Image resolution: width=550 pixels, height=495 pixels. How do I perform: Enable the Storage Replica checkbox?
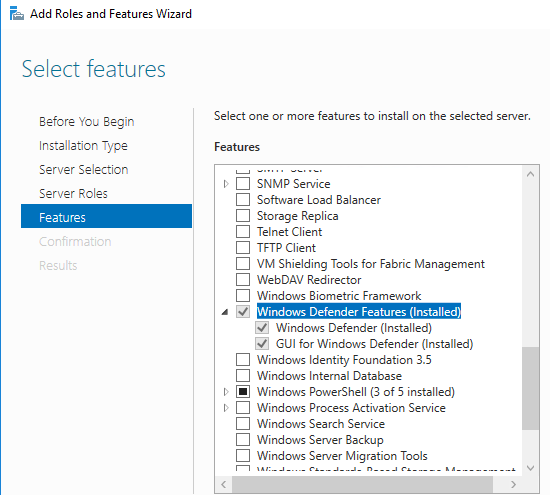[243, 216]
